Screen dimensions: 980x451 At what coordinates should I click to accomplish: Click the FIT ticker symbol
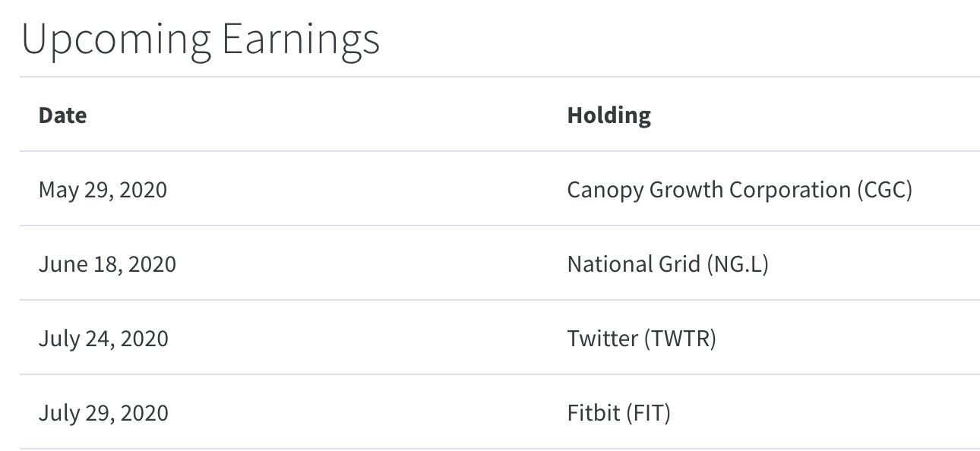click(x=648, y=412)
